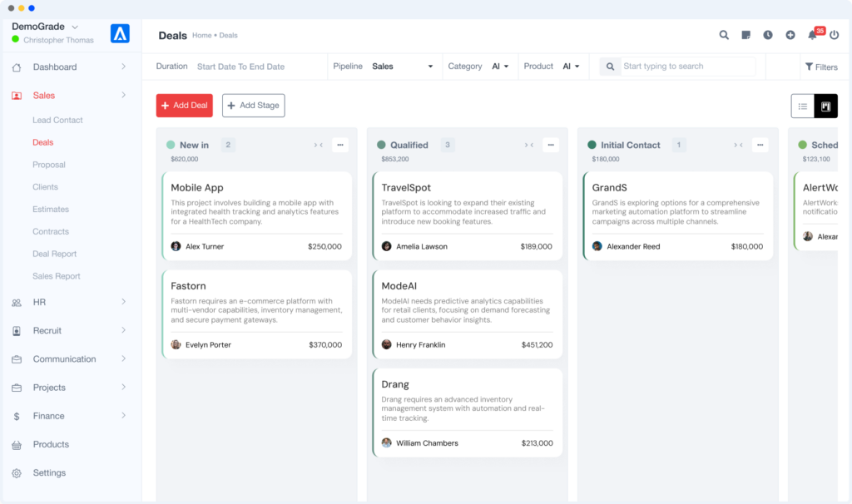
Task: Open the sticky notes icon in header
Action: (746, 35)
